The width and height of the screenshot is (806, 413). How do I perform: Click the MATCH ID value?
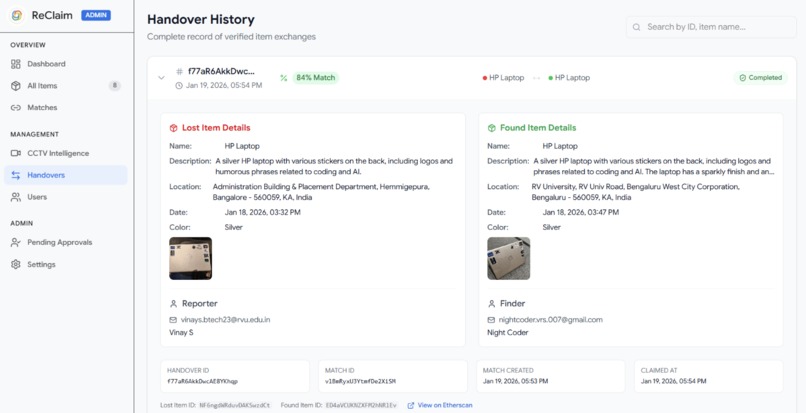[360, 382]
